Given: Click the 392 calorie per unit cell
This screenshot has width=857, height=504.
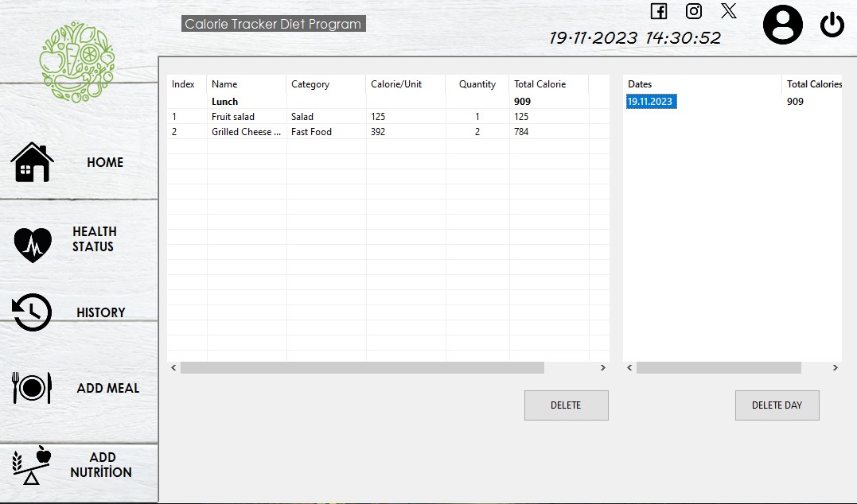Looking at the screenshot, I should [378, 132].
